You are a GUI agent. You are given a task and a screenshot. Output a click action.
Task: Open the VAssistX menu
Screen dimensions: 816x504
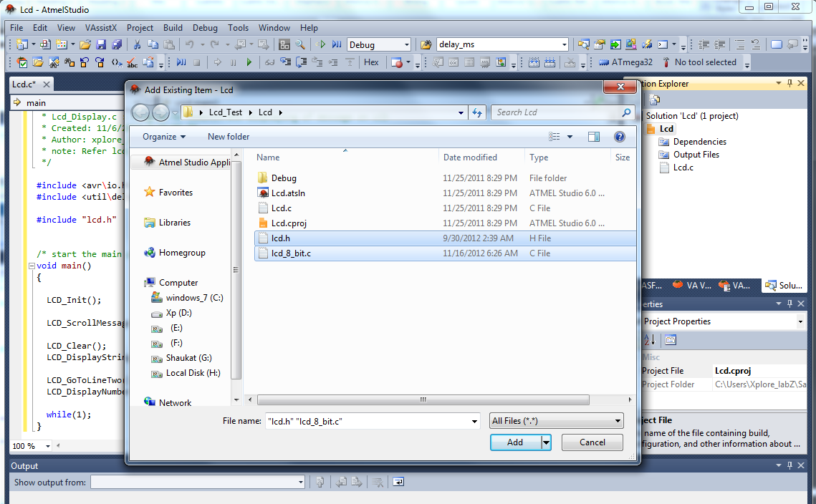101,28
